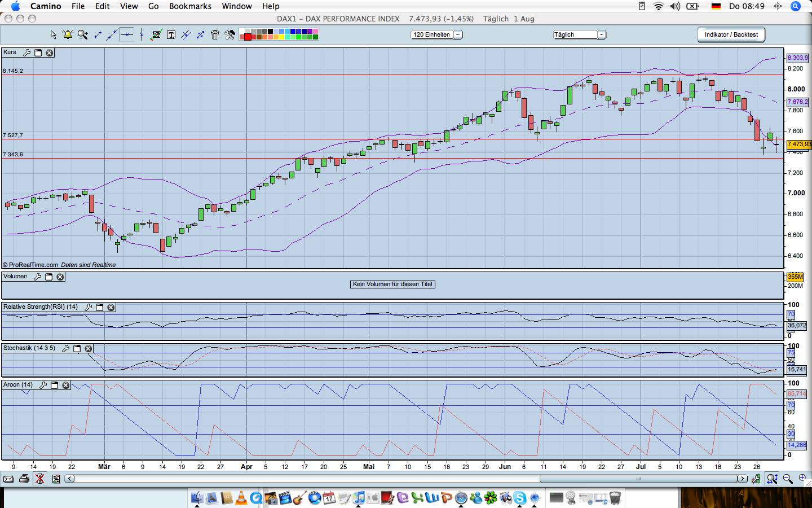Maximize the Aroon panel
The image size is (812, 508).
[x=55, y=386]
